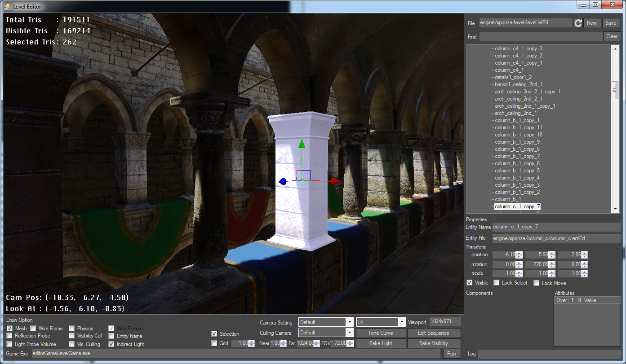
Task: Disable the Mesh draw option
Action: click(9, 329)
